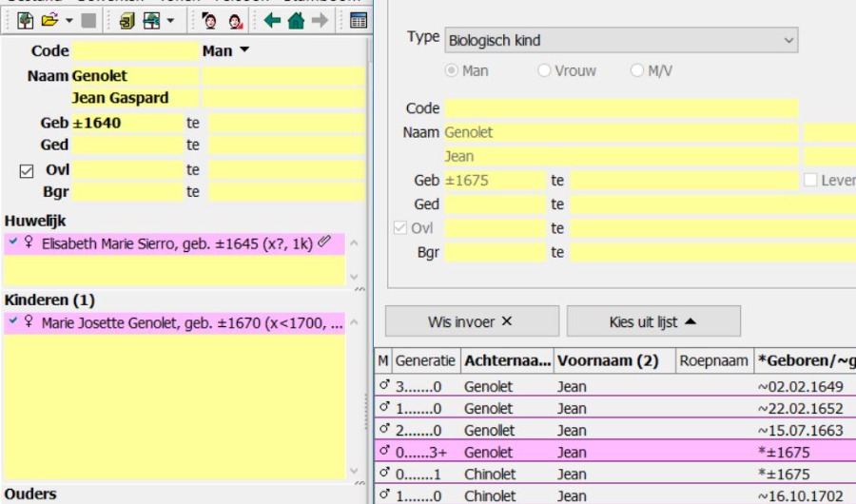Open the Man gender dropdown arrow
Viewport: 856px width, 504px height.
[x=244, y=50]
